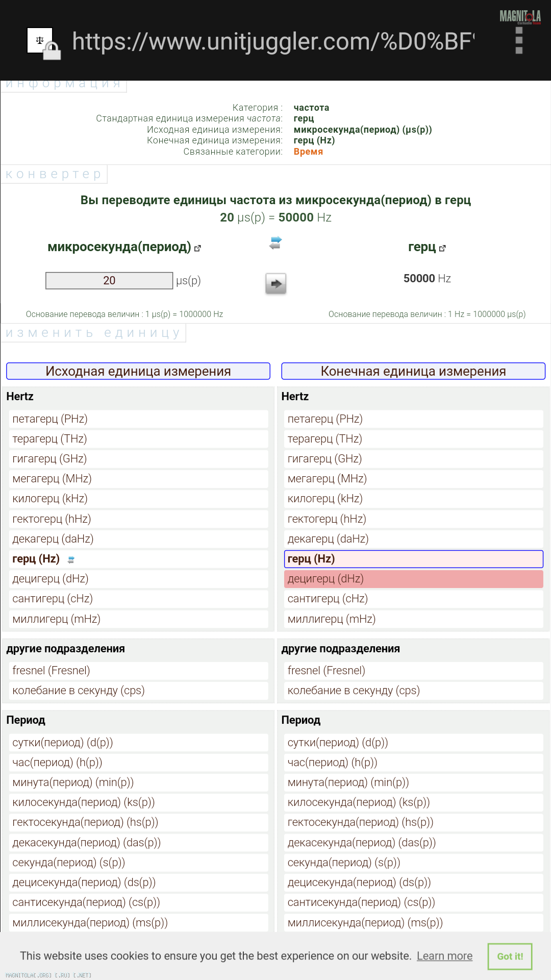This screenshot has width=551, height=980.
Task: Open external link icon beside герц heading
Action: 442,249
